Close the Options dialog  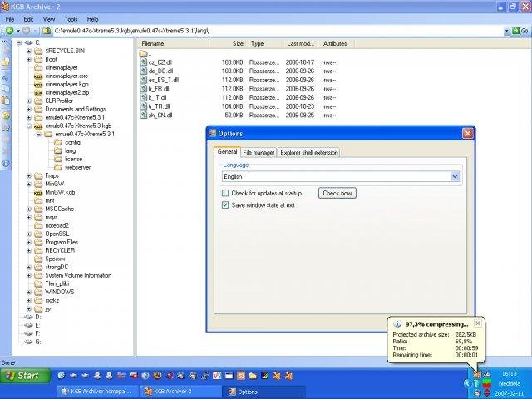(468, 134)
